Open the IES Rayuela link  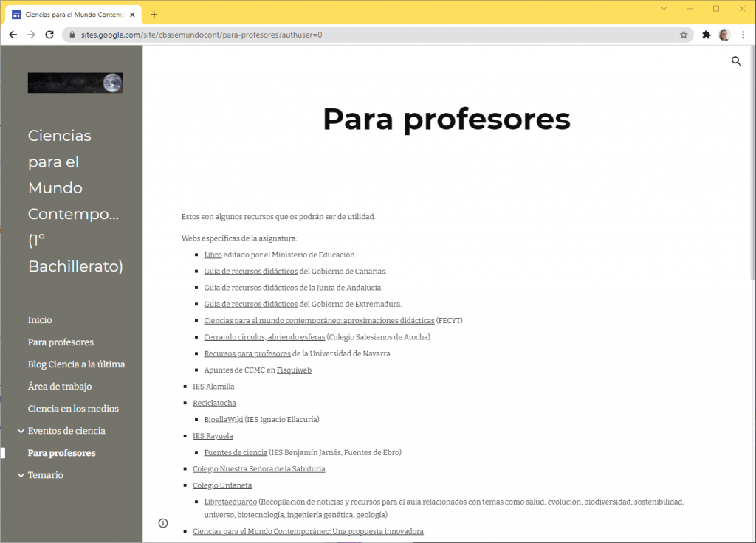213,436
